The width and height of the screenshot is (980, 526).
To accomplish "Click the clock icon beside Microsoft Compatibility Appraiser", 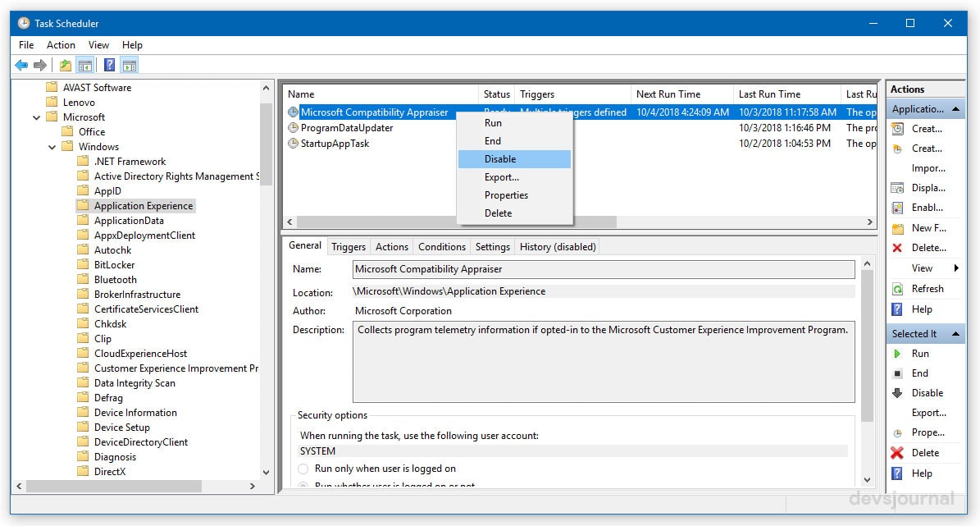I will tap(293, 112).
